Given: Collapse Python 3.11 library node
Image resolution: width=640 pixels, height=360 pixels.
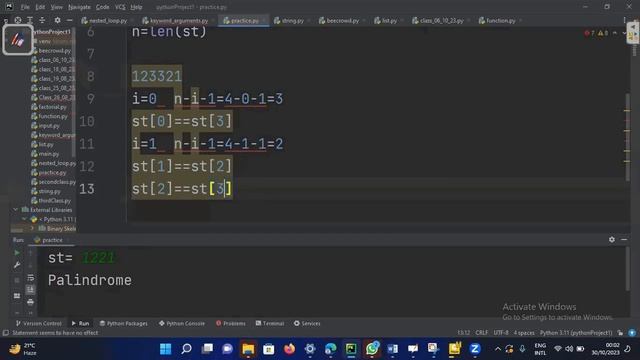Looking at the screenshot, I should [x=24, y=219].
